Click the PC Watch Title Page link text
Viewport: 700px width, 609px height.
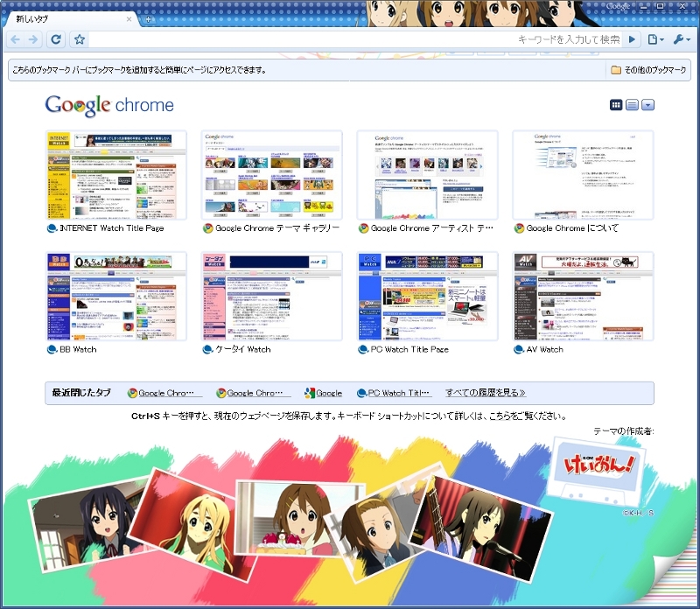[x=409, y=350]
